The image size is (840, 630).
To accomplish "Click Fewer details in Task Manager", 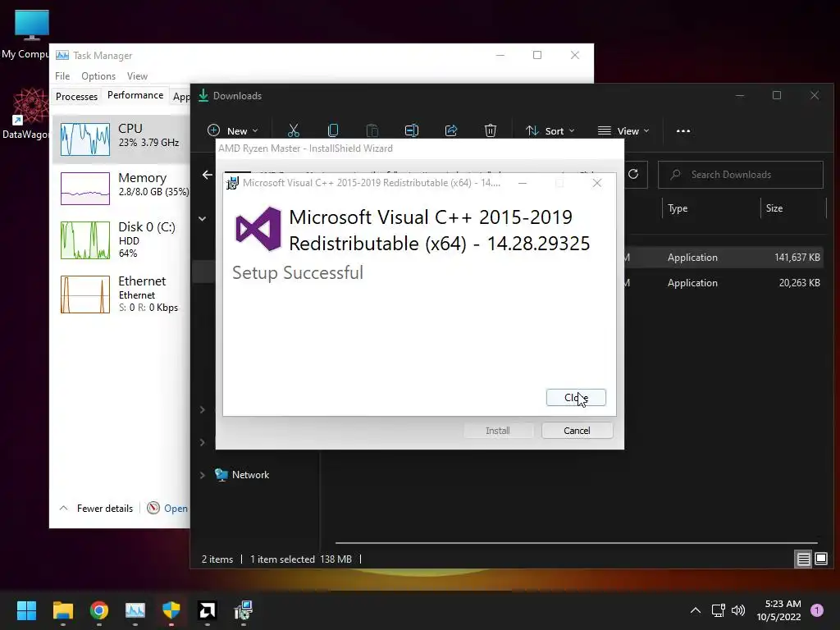I will [97, 509].
